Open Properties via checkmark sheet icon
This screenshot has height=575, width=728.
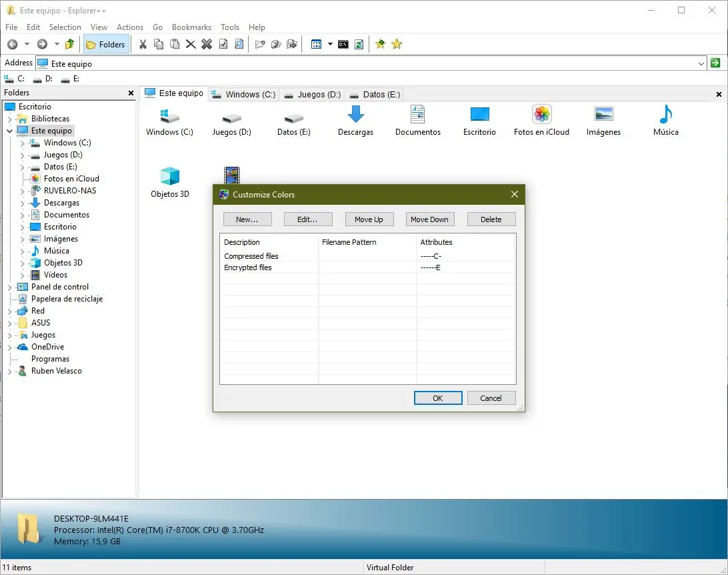pyautogui.click(x=223, y=44)
